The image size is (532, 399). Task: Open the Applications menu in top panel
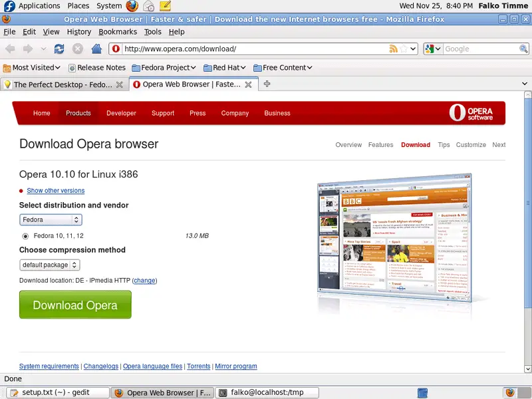pyautogui.click(x=39, y=6)
